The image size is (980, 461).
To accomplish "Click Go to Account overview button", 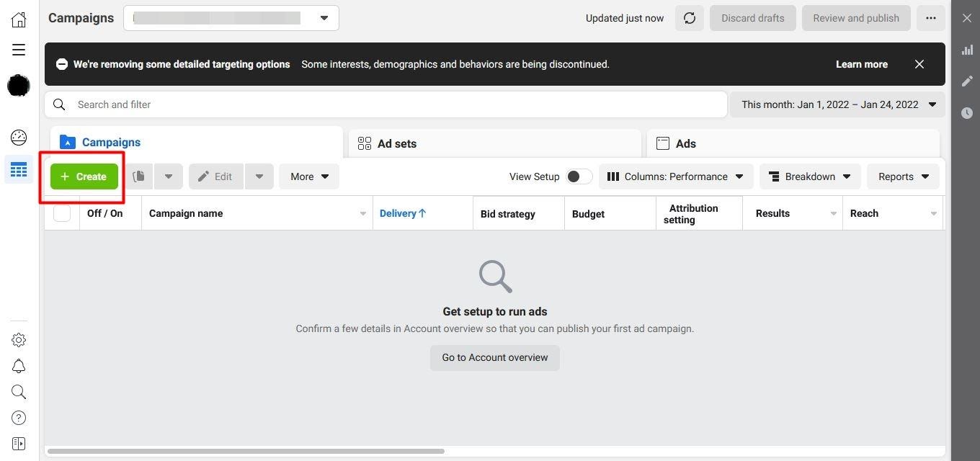I will pos(495,357).
